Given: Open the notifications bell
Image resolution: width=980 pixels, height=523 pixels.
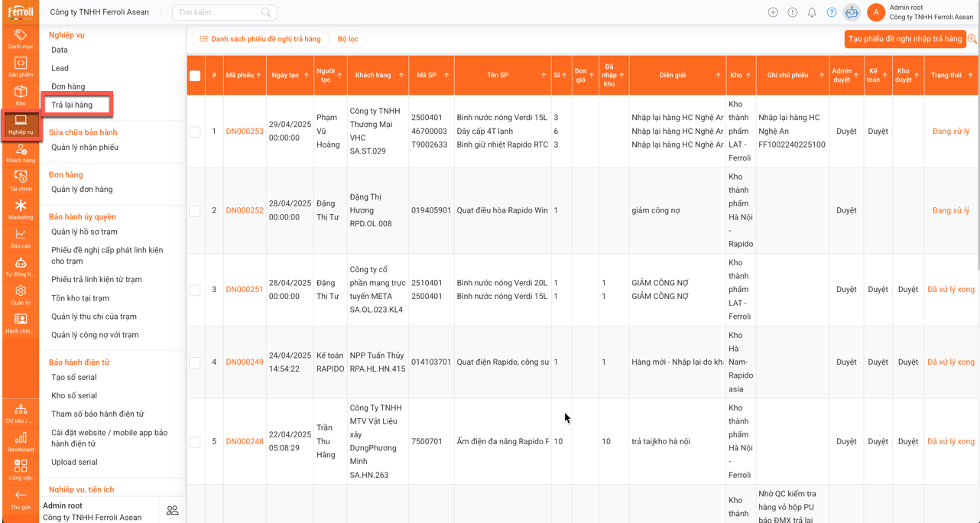Looking at the screenshot, I should tap(812, 12).
